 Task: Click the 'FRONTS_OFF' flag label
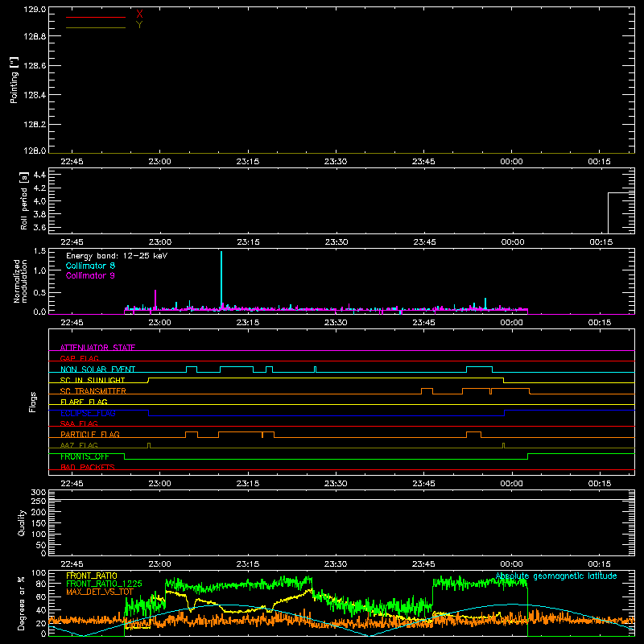tap(85, 456)
